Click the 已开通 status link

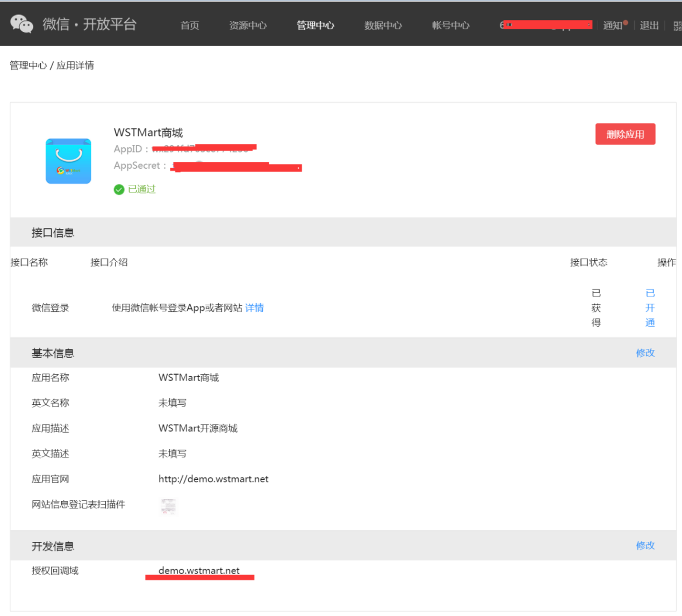pos(650,308)
